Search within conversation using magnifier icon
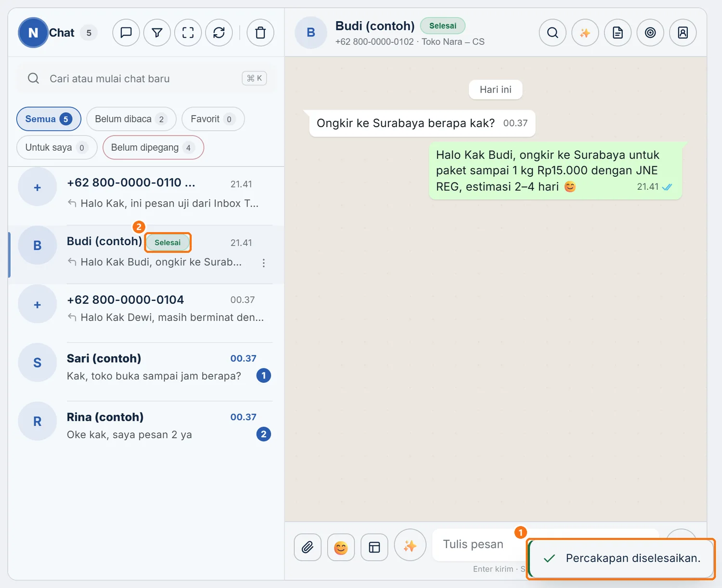This screenshot has width=722, height=588. pyautogui.click(x=553, y=33)
